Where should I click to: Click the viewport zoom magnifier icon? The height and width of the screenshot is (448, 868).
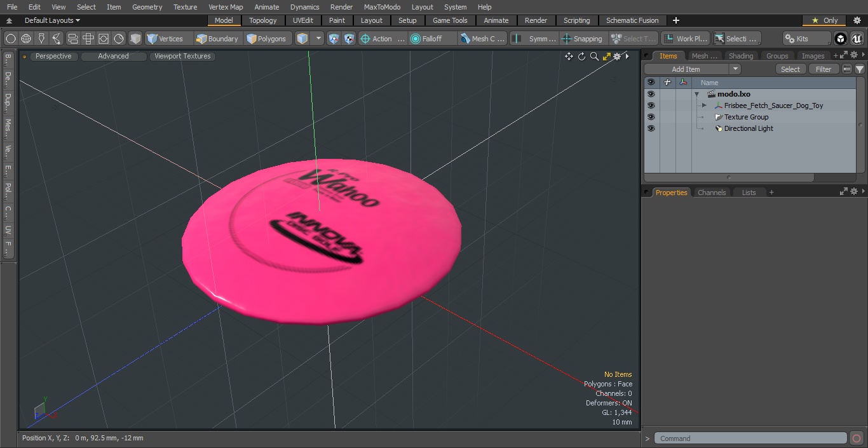(x=594, y=57)
